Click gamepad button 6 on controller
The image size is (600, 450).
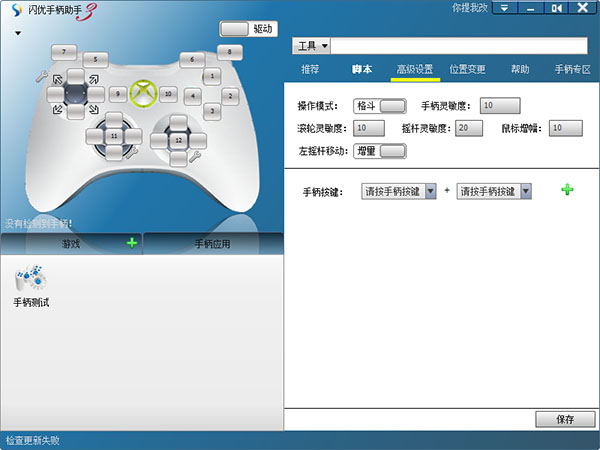pyautogui.click(x=192, y=59)
